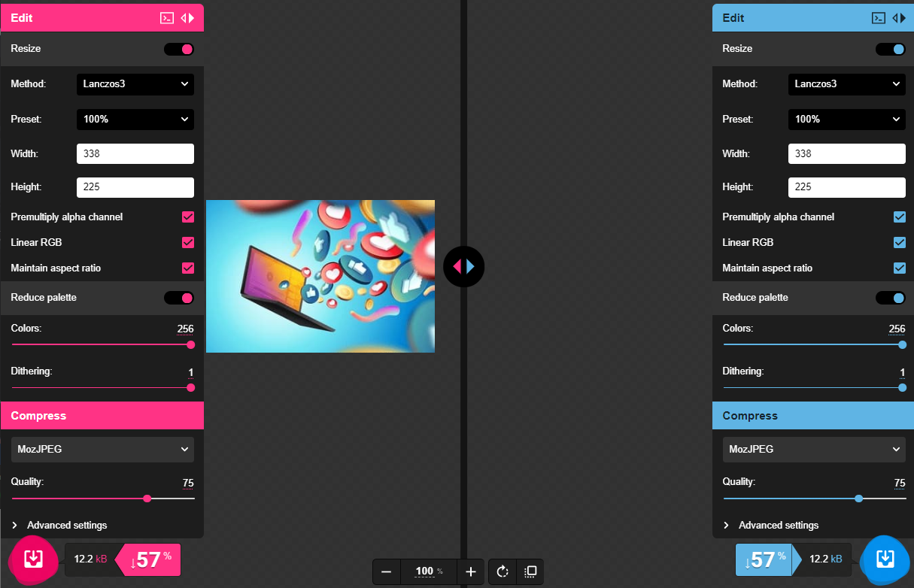Toggle Resize switch in the blue panel
Image resolution: width=914 pixels, height=588 pixels.
891,49
